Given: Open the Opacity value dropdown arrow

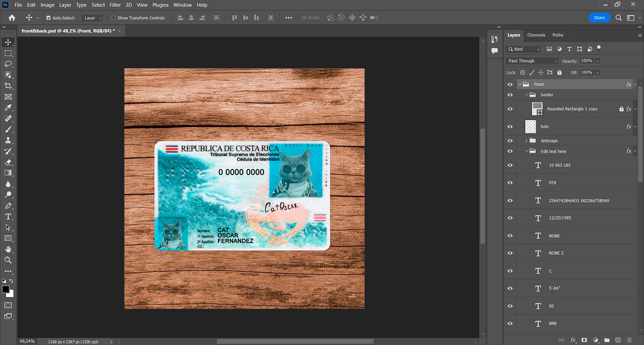Looking at the screenshot, I should 597,61.
